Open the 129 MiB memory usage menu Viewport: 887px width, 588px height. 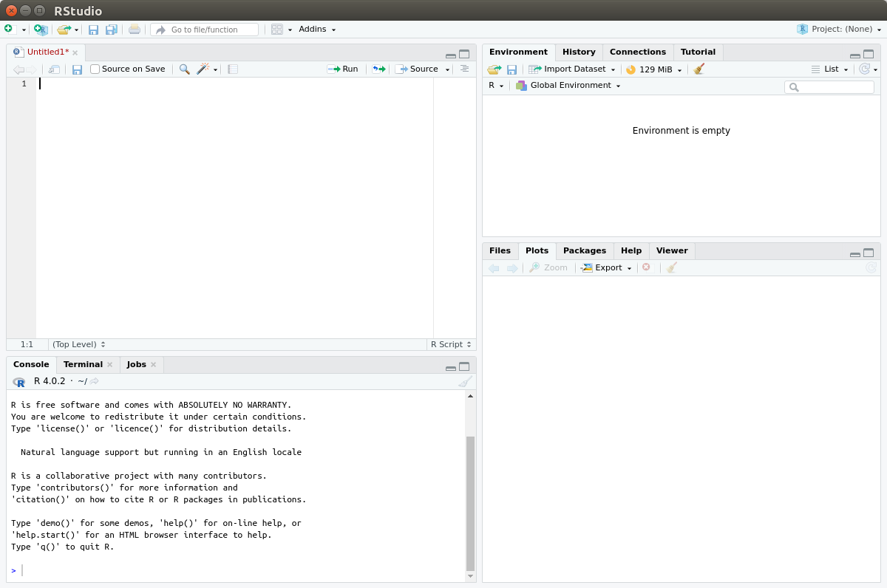pyautogui.click(x=654, y=69)
